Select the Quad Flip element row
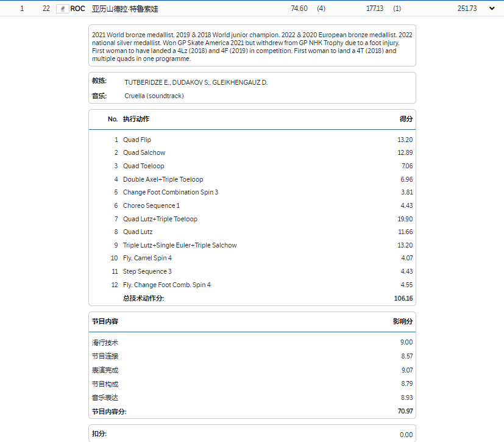The image size is (504, 442). (252, 140)
